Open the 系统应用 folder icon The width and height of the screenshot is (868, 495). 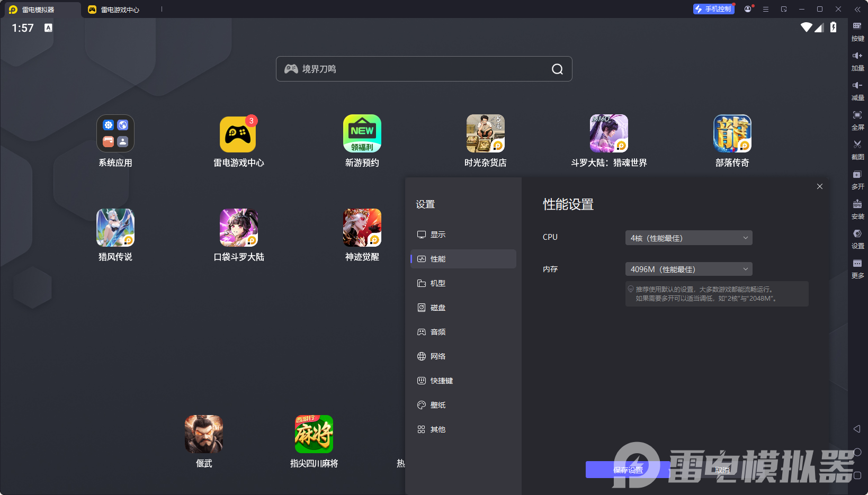pos(115,133)
